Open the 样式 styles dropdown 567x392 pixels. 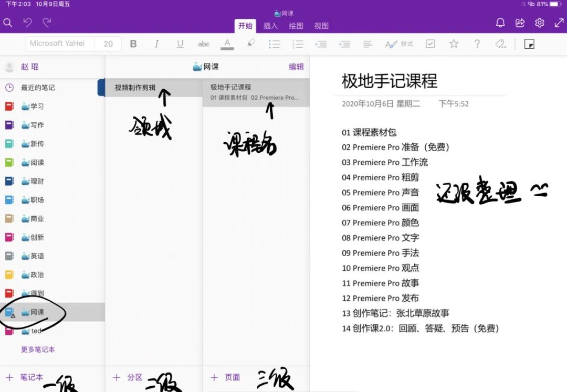pyautogui.click(x=400, y=44)
